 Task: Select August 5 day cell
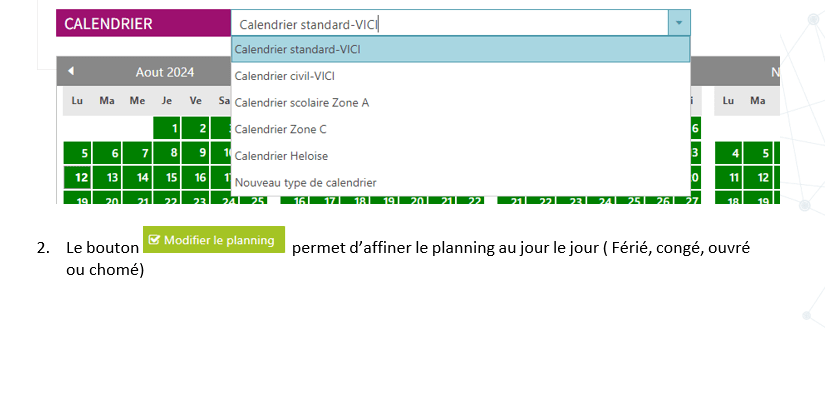77,153
